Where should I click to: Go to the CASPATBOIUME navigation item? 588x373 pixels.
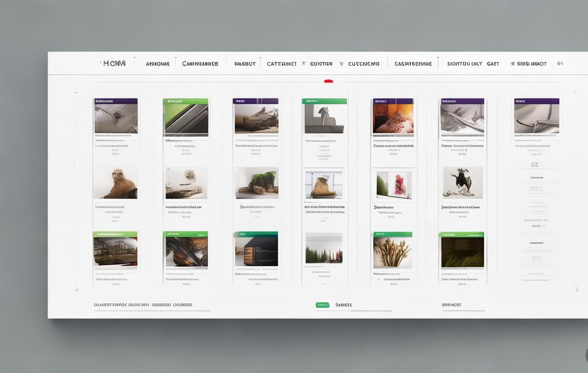[x=413, y=64]
